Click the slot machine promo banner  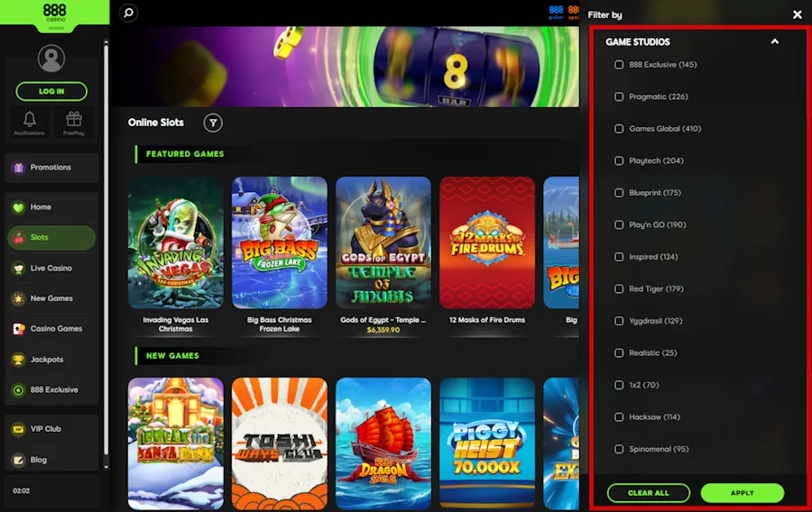[x=345, y=67]
